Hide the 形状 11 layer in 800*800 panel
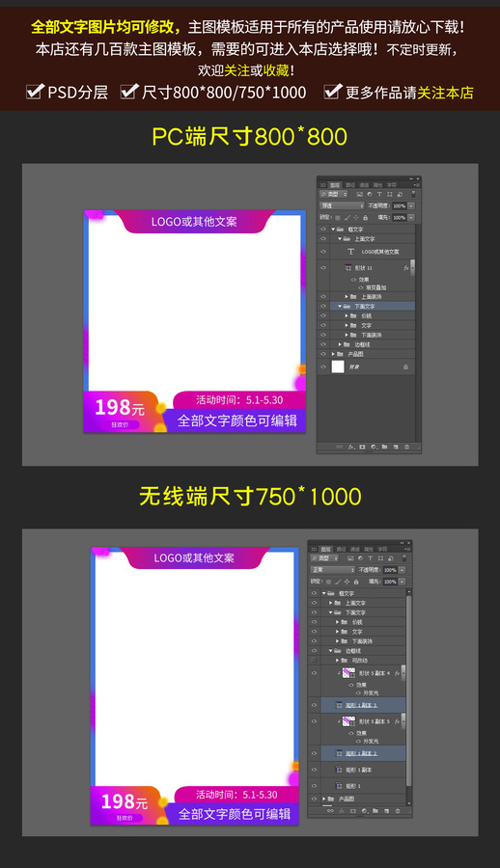This screenshot has width=500, height=868. [323, 267]
